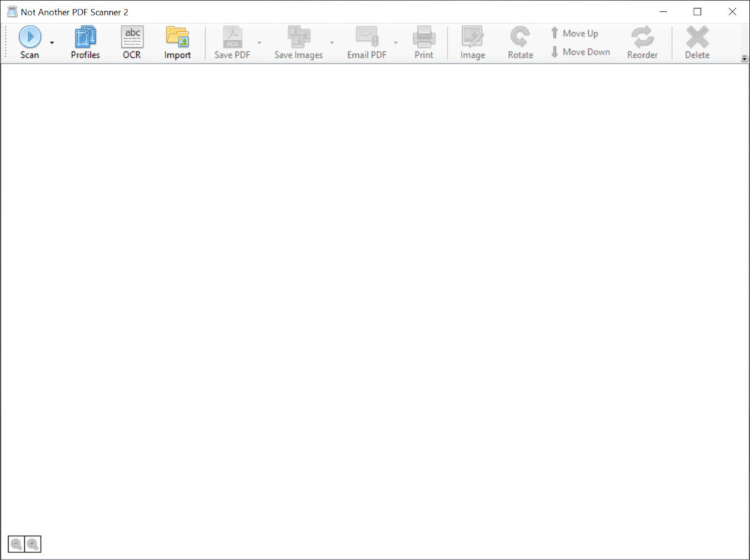The image size is (750, 560).
Task: Expand the Save Images dropdown arrow
Action: (332, 43)
